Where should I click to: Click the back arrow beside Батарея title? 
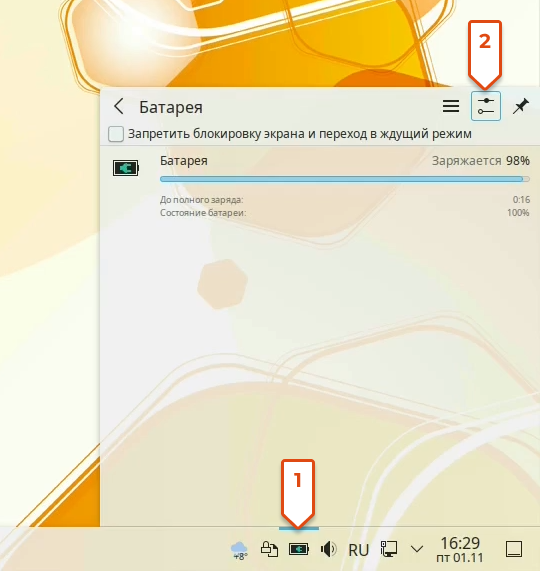[119, 106]
